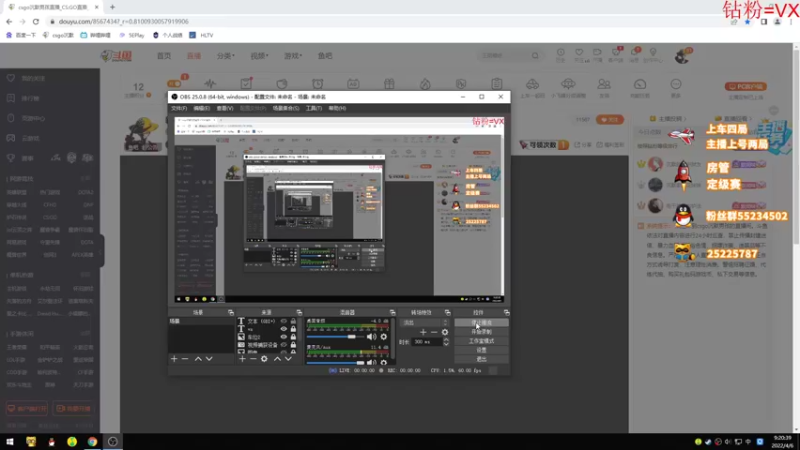
Task: Remove transition with minus icon
Action: [434, 332]
